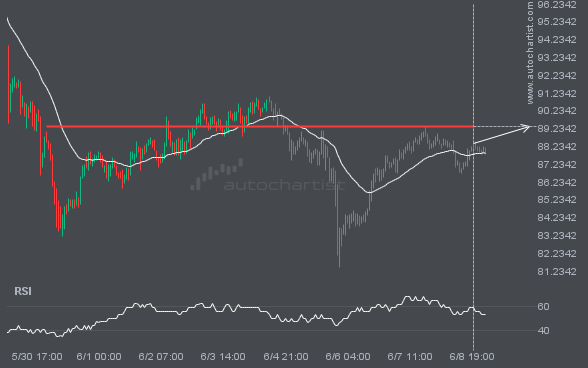Click the 6/1 00:00 time label
Viewport: 588px width, 368px height.
tap(99, 356)
